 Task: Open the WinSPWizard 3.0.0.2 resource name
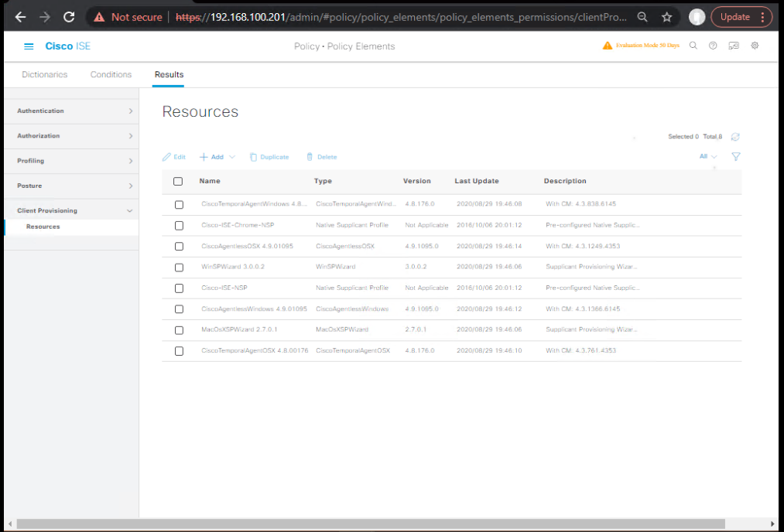(x=233, y=267)
